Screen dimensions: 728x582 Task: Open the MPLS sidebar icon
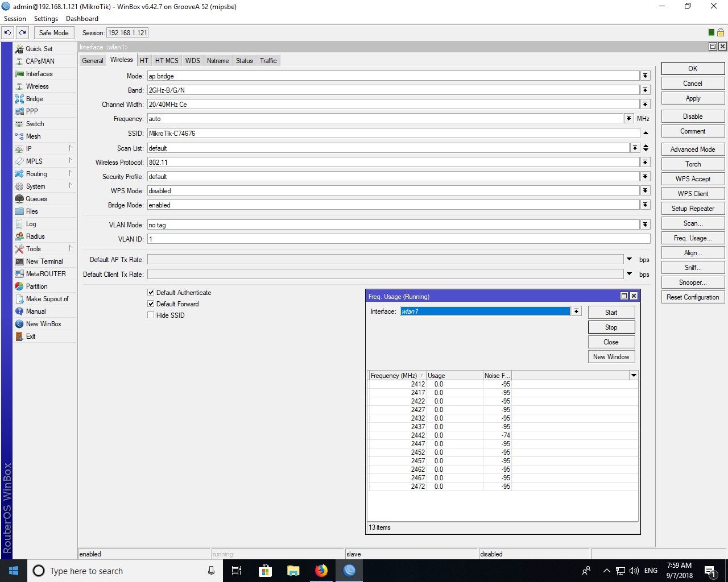pyautogui.click(x=19, y=161)
